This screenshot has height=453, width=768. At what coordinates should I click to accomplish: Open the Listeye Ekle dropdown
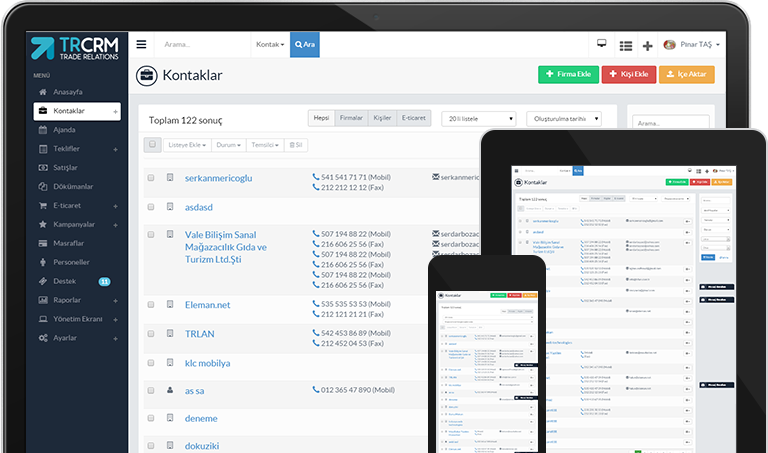point(187,145)
